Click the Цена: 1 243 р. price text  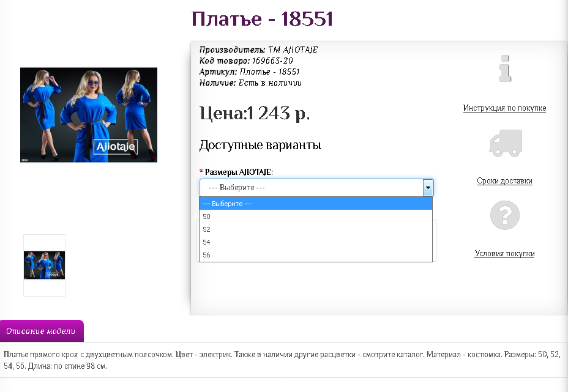(254, 113)
